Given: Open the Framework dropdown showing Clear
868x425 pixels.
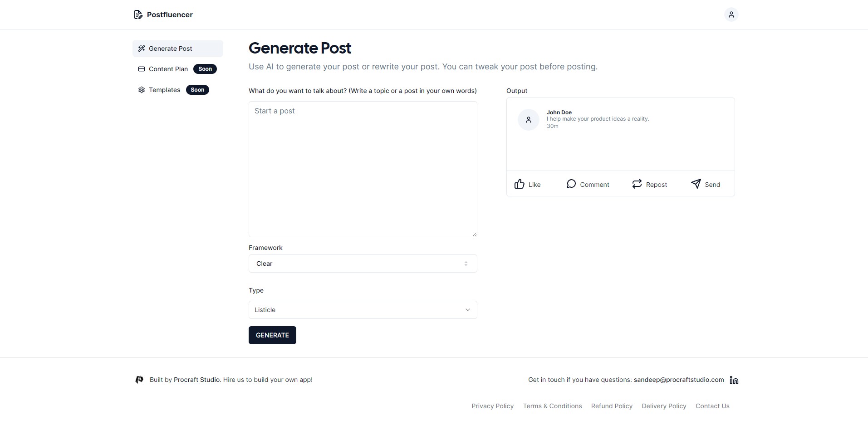Looking at the screenshot, I should 363,264.
